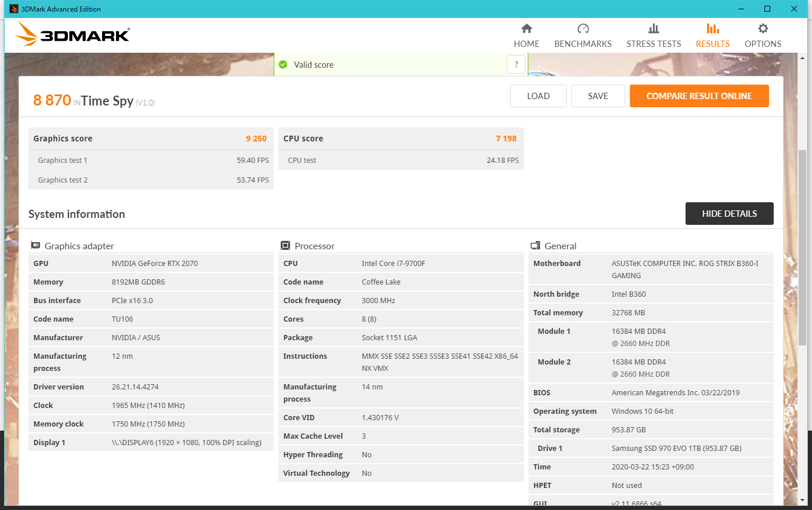Open Benchmarks via the gauge icon

(583, 28)
